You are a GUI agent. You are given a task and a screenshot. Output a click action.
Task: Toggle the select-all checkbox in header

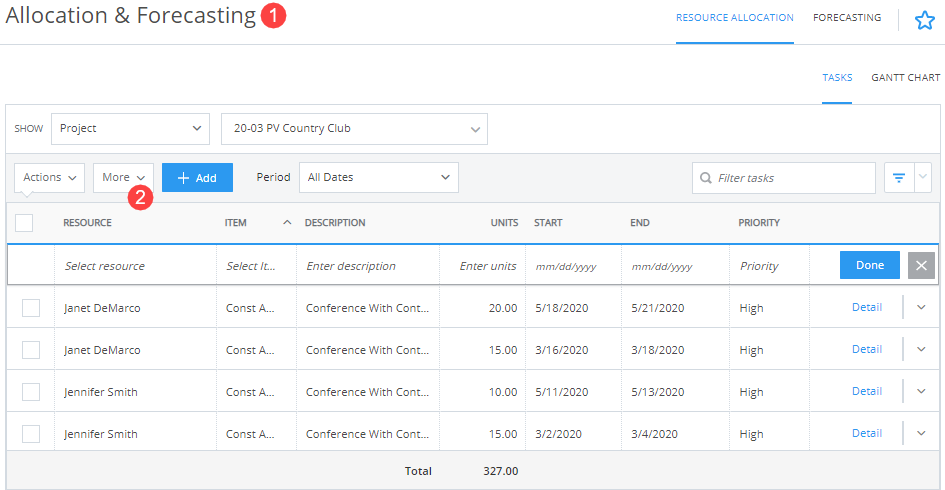[x=24, y=223]
